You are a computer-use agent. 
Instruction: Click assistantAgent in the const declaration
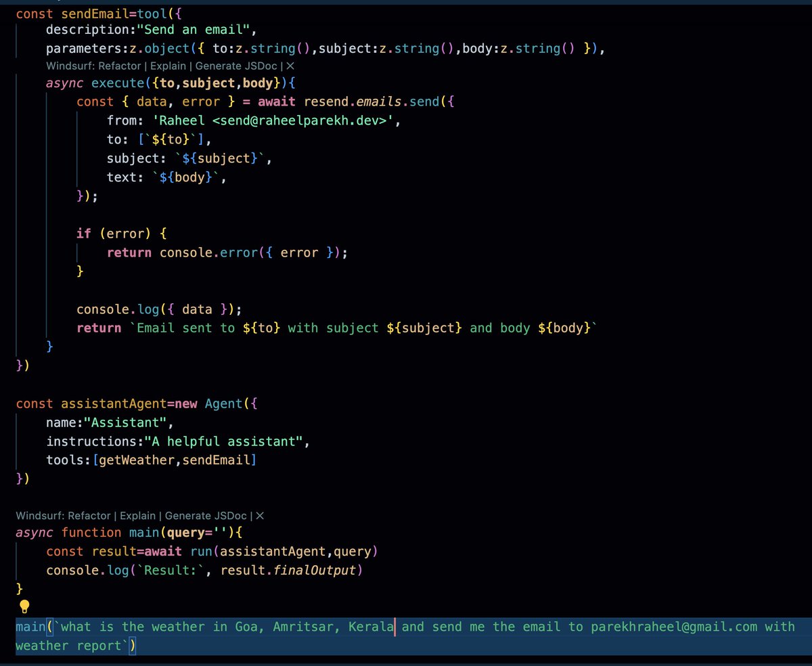(114, 403)
